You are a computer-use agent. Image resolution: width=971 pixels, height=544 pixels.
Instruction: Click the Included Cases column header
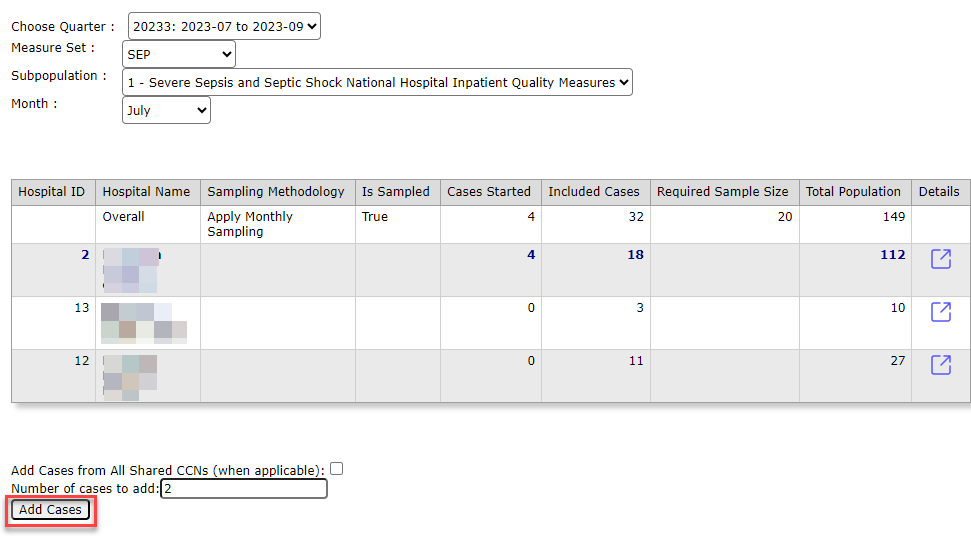(594, 192)
